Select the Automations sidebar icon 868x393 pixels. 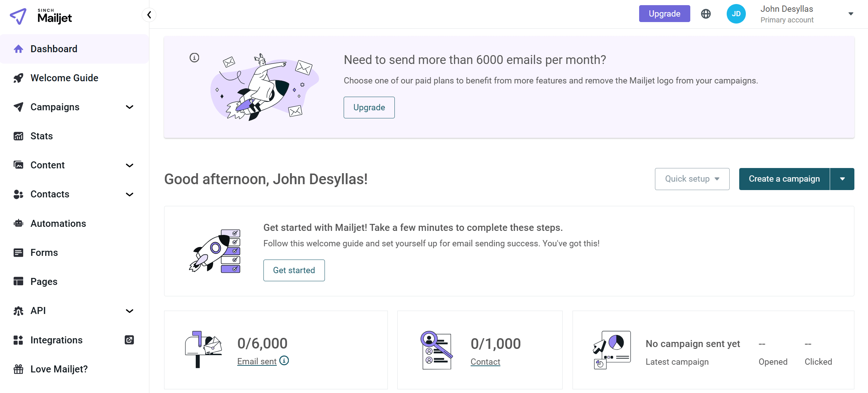pos(18,223)
